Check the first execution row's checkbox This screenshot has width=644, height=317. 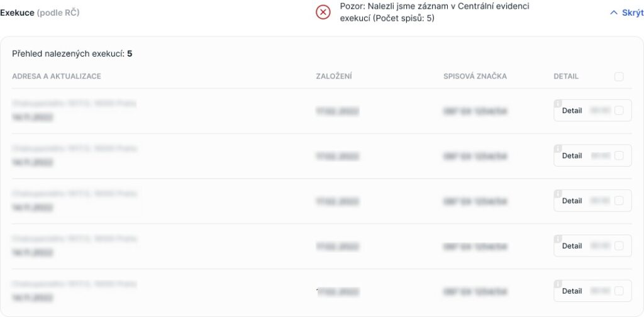[x=619, y=111]
